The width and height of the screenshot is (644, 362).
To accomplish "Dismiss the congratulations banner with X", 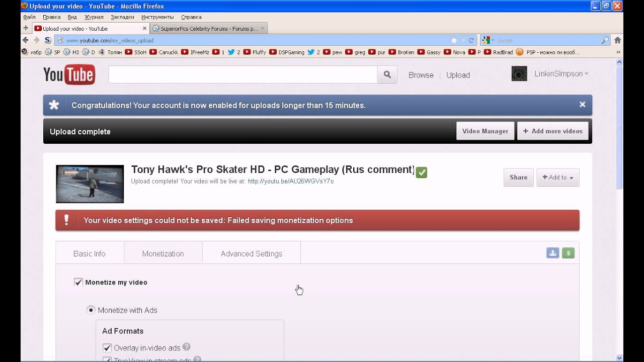I will (582, 105).
